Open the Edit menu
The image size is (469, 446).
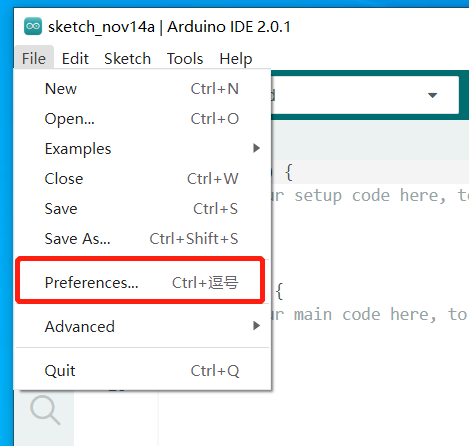pos(75,59)
